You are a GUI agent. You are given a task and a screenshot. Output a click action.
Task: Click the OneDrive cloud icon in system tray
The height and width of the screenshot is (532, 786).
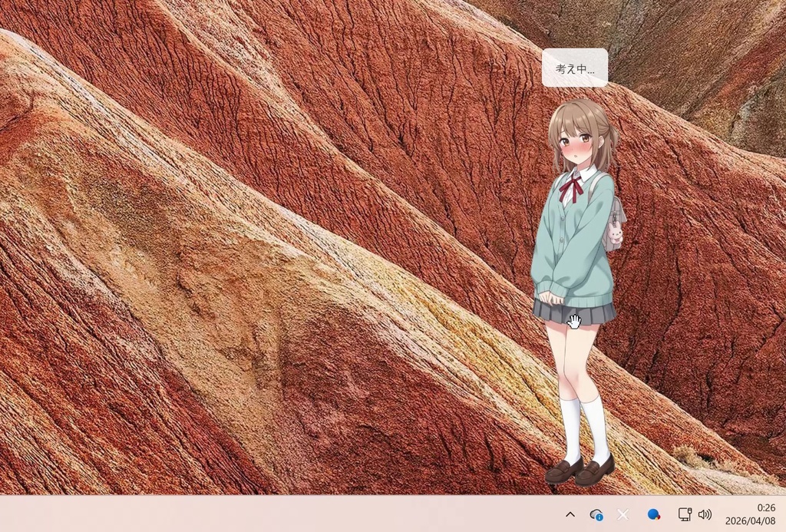click(x=597, y=514)
